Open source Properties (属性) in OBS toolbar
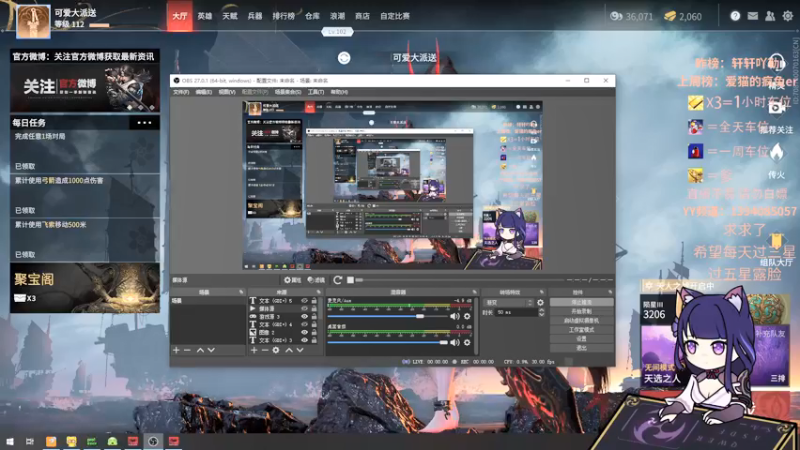The height and width of the screenshot is (450, 800). (x=292, y=280)
